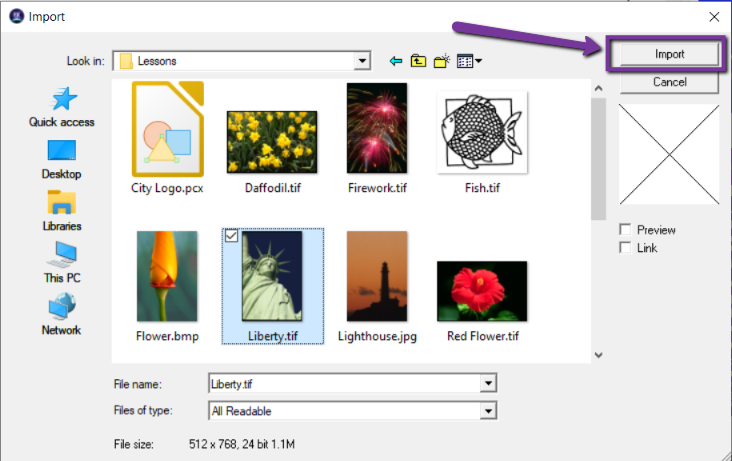Cancel the import dialog
Viewport: 732px width, 461px height.
point(668,82)
